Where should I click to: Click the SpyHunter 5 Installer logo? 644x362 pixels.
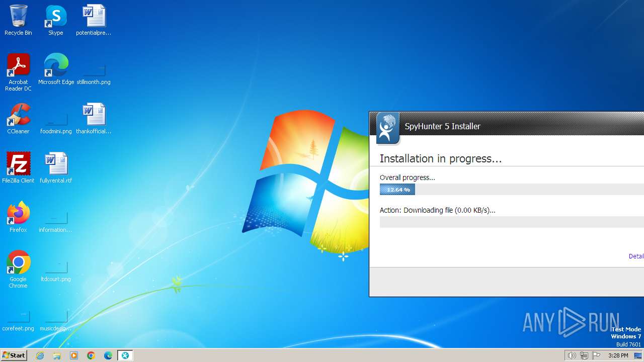point(387,129)
